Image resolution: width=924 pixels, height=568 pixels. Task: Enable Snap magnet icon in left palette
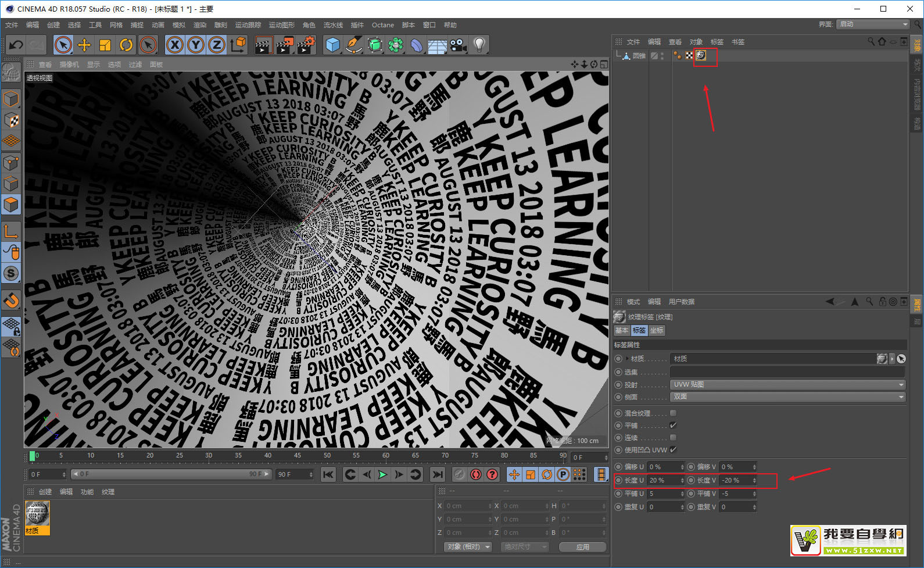point(11,301)
